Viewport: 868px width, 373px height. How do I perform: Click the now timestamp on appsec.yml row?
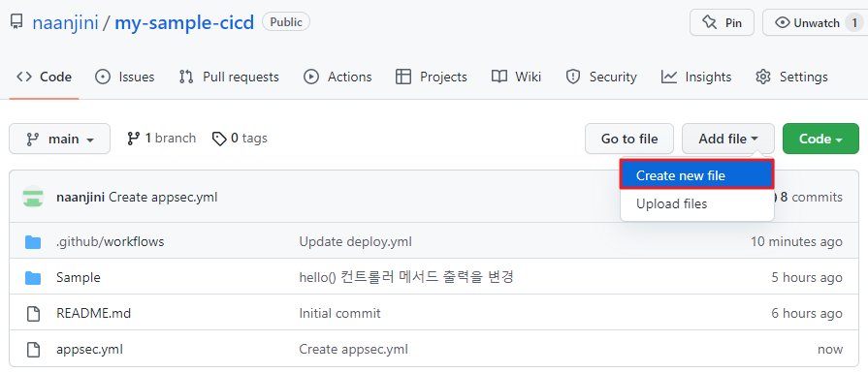coord(830,349)
